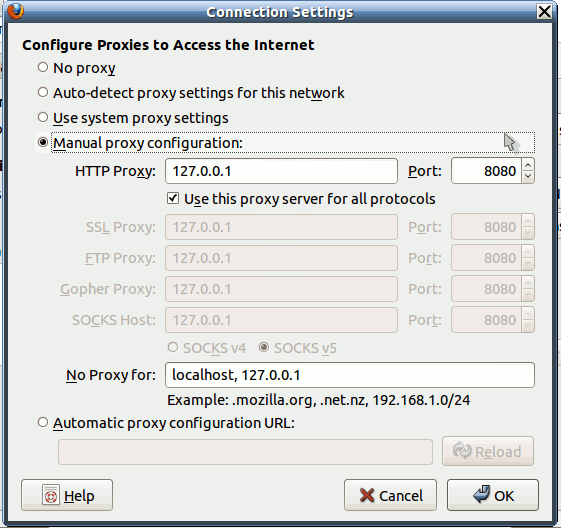
Task: Select Manual proxy configuration radio button
Action: click(43, 142)
